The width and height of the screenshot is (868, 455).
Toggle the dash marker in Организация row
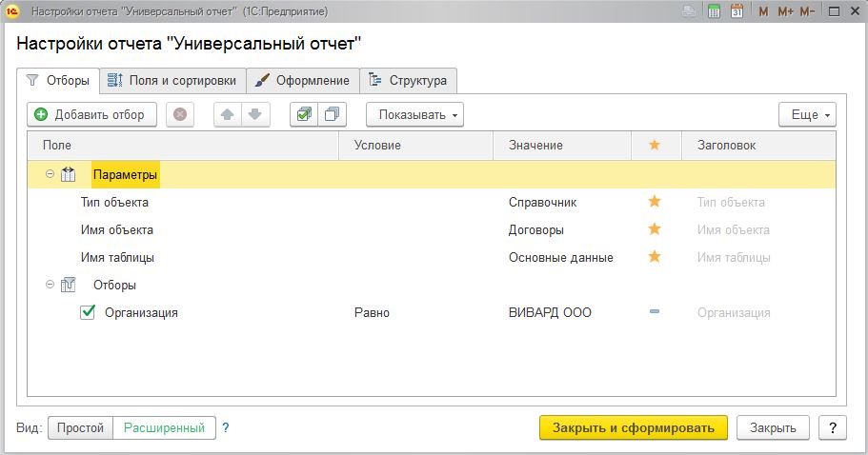pos(655,312)
